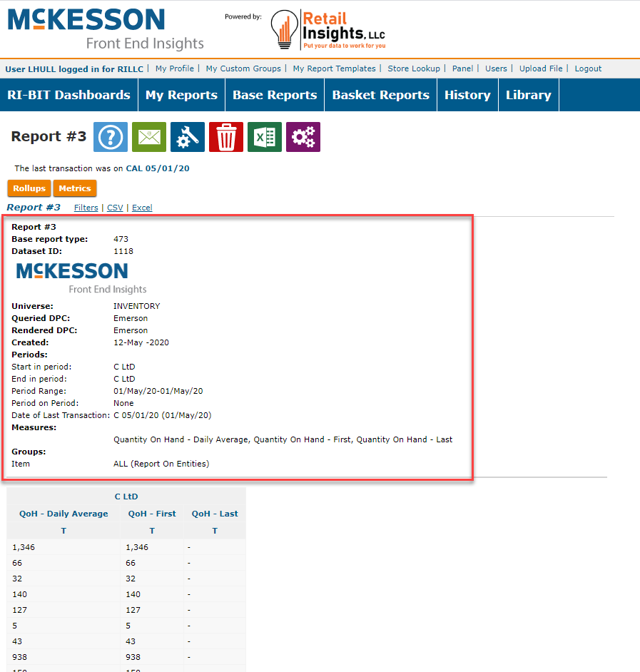Go to My Profile link
The width and height of the screenshot is (640, 672).
click(x=175, y=68)
